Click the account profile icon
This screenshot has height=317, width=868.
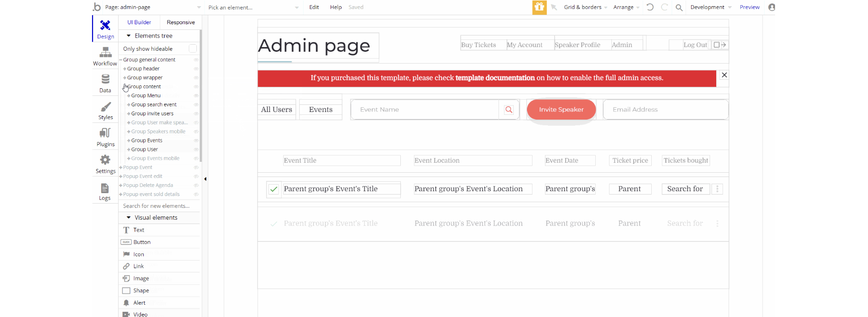coord(772,7)
